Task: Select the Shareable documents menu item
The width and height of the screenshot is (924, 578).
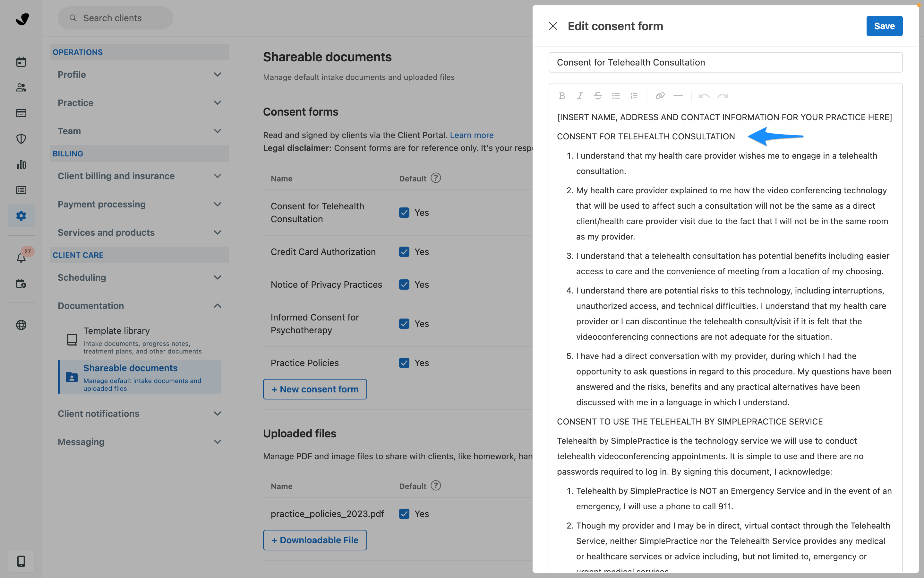Action: click(x=139, y=377)
